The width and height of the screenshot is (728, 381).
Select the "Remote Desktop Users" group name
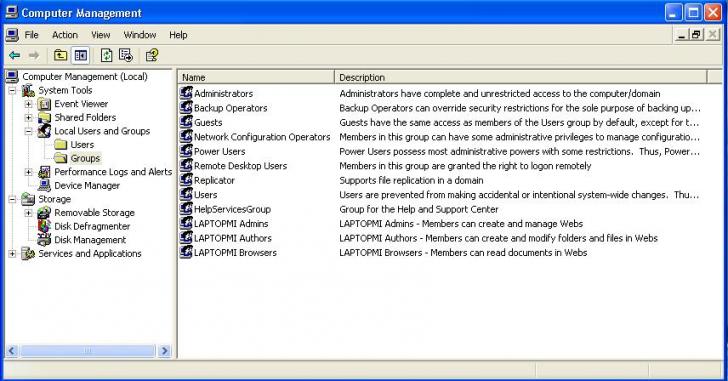click(240, 166)
